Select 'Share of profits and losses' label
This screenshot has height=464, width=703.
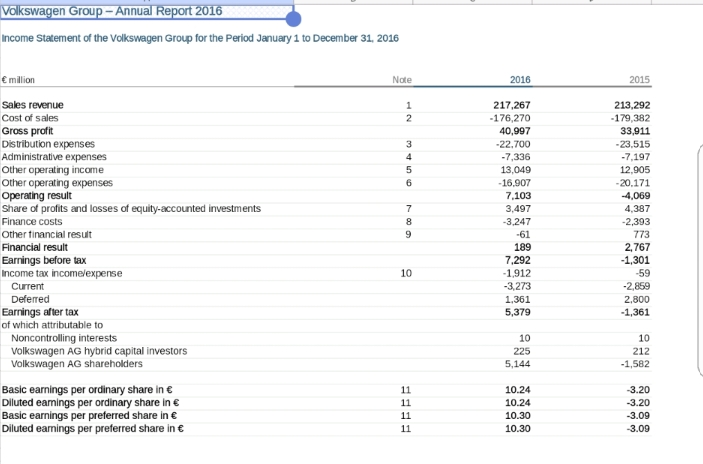click(x=131, y=208)
